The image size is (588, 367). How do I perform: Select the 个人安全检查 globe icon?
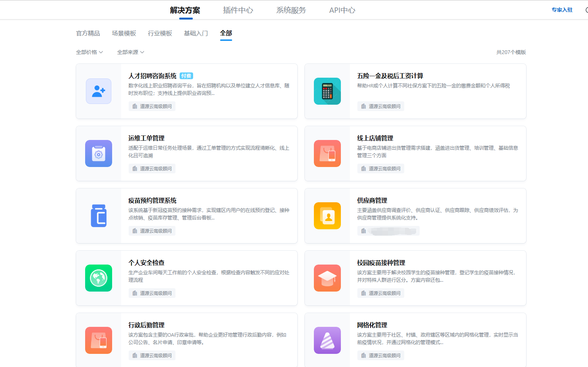[x=99, y=278]
